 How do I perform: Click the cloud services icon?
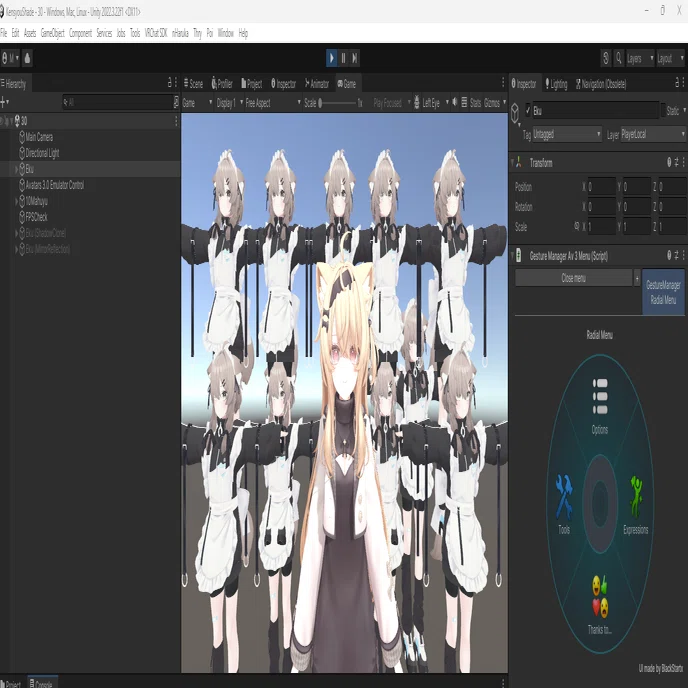[x=27, y=58]
